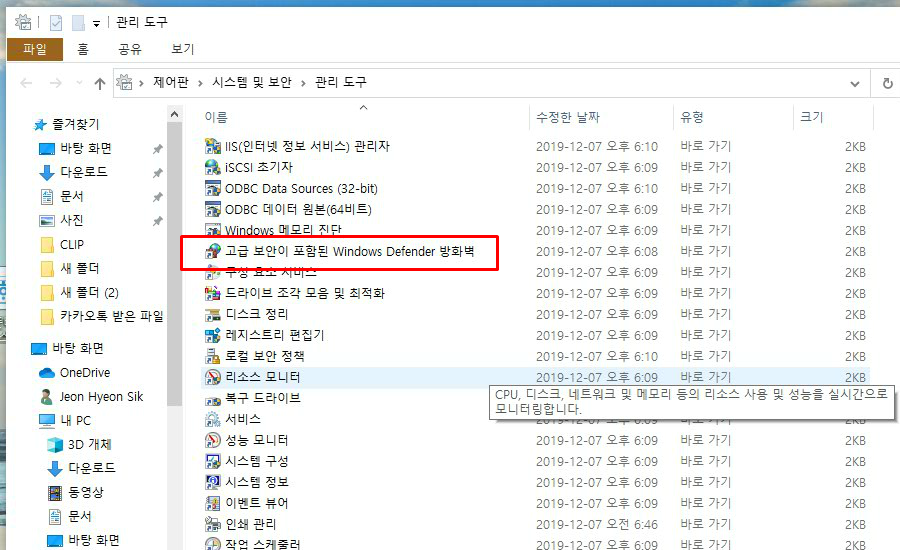
Task: Select the 이벤트 뷰어 icon
Action: click(213, 503)
